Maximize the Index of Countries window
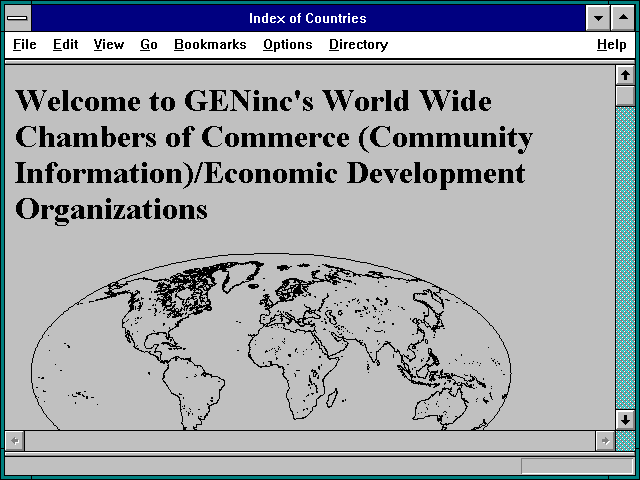640x480 pixels. coord(623,18)
